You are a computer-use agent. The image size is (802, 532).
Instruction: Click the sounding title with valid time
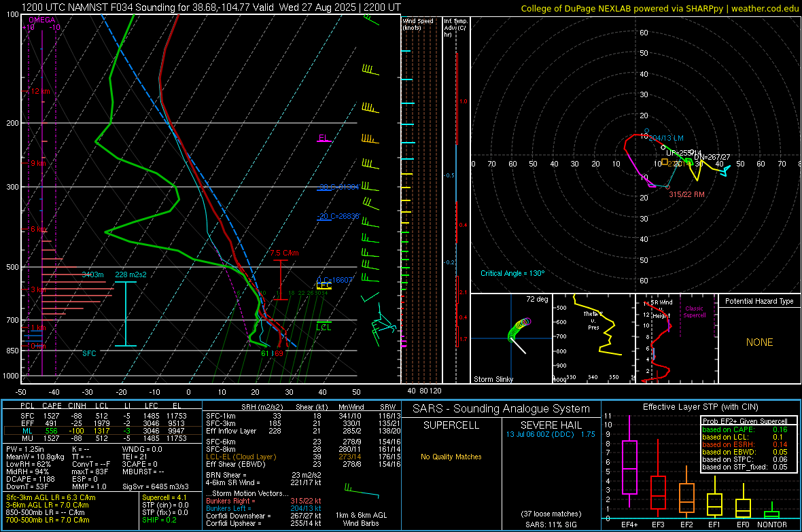[211, 7]
